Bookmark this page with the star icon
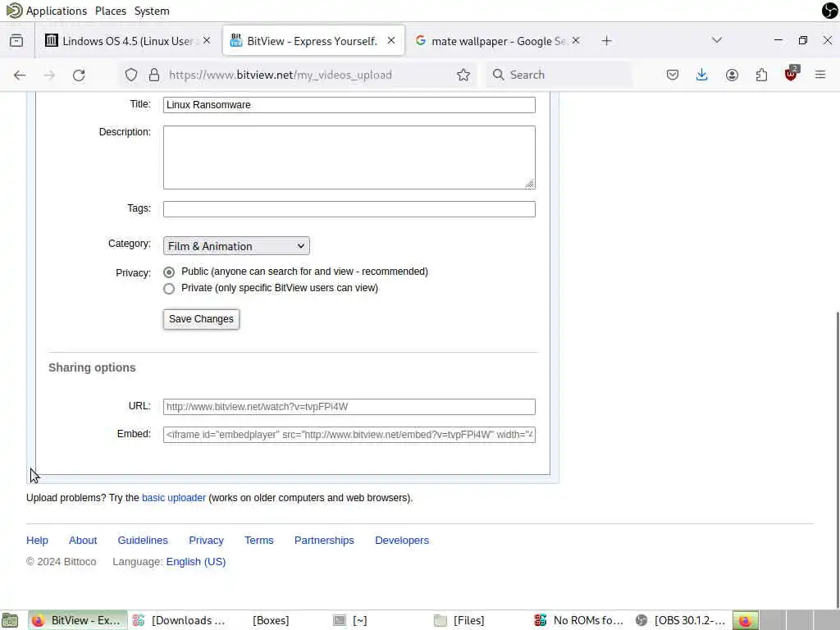840x630 pixels. (463, 75)
